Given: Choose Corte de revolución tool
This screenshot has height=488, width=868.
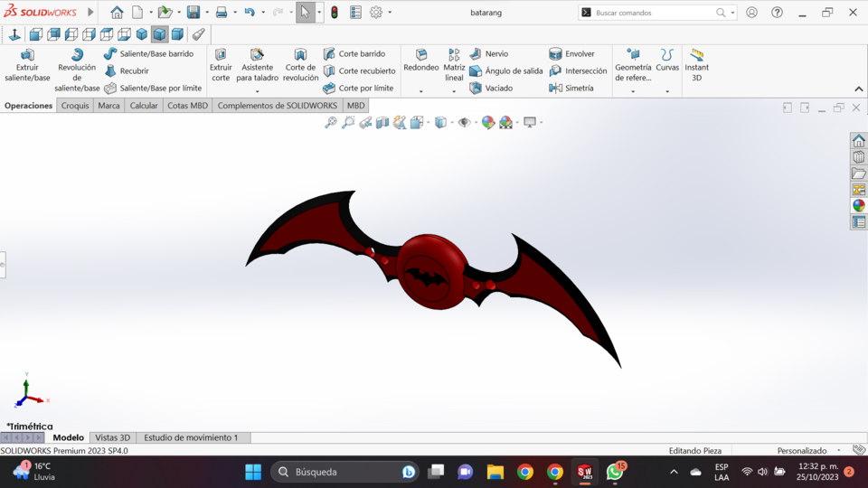Looking at the screenshot, I should [300, 65].
